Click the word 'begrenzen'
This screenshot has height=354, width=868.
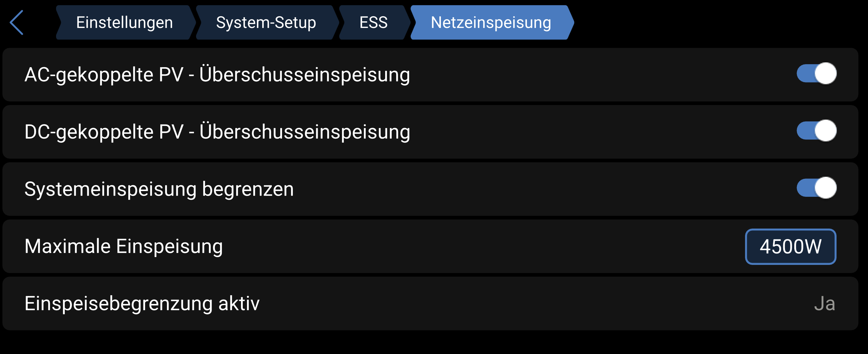[x=248, y=189]
